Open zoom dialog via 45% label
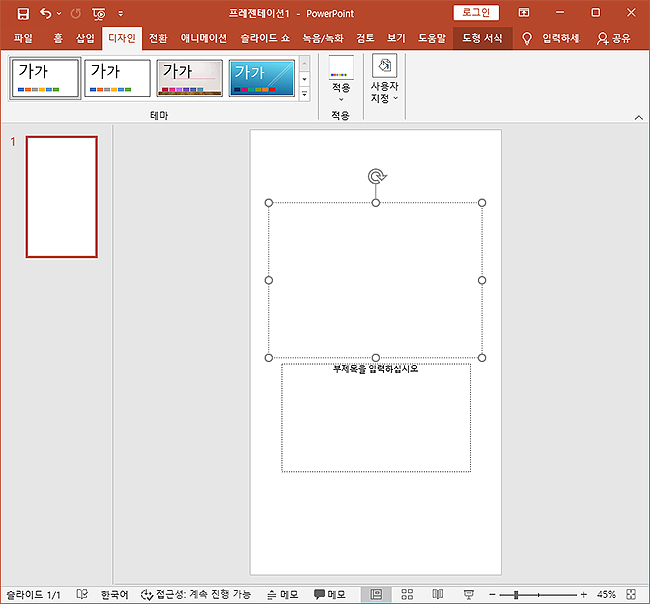 (606, 595)
